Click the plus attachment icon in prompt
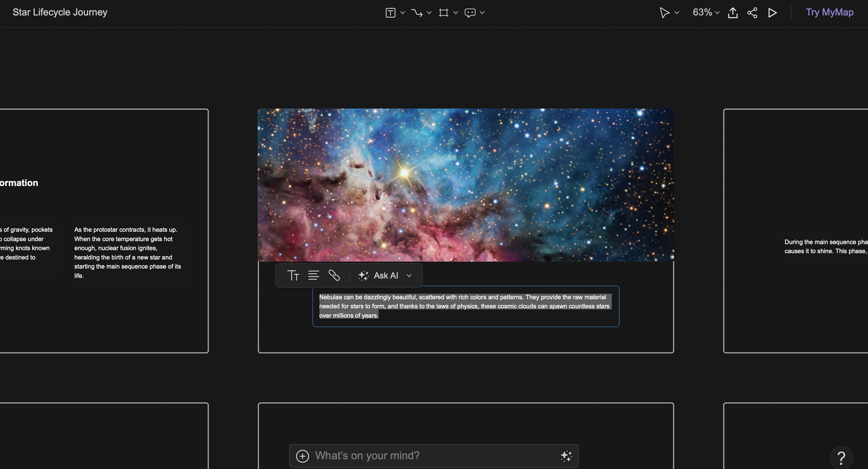Screen dimensions: 868x469 [x=302, y=456]
